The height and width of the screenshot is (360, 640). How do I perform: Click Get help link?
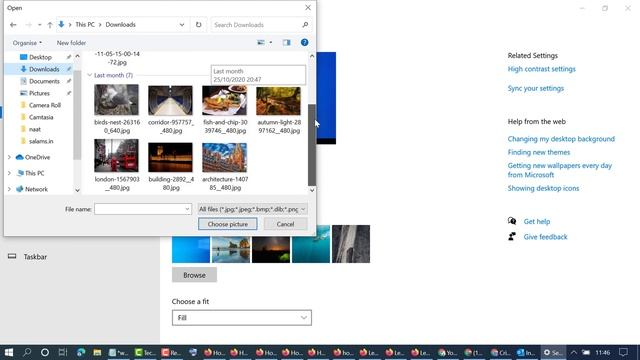click(537, 222)
